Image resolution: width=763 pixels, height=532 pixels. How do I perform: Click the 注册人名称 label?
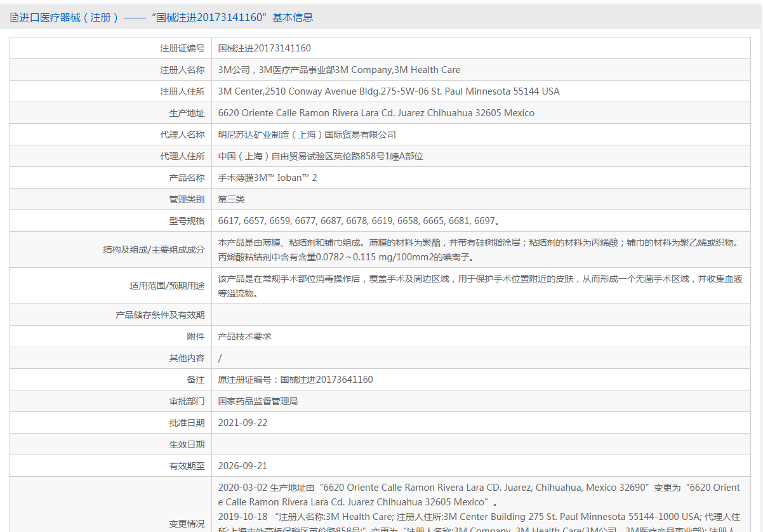[182, 70]
